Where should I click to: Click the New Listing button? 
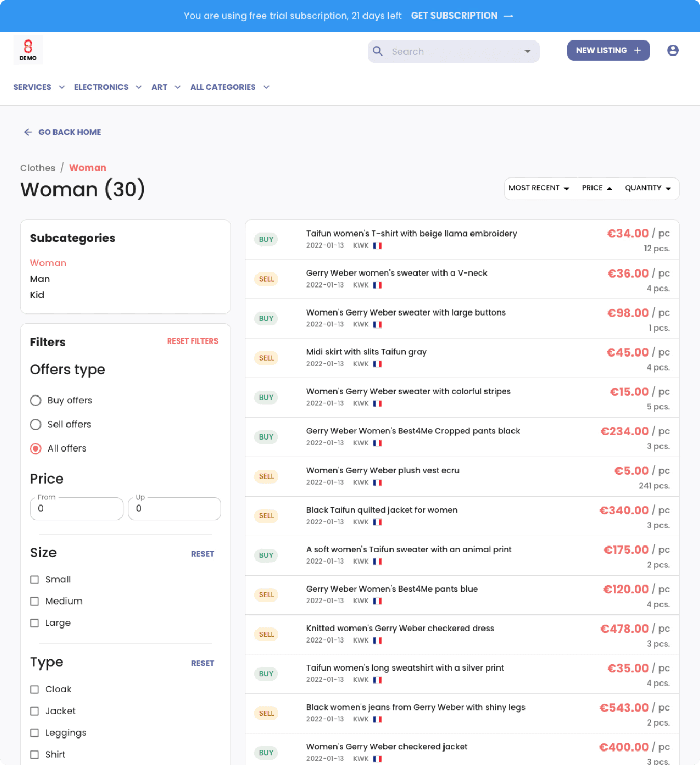(609, 50)
